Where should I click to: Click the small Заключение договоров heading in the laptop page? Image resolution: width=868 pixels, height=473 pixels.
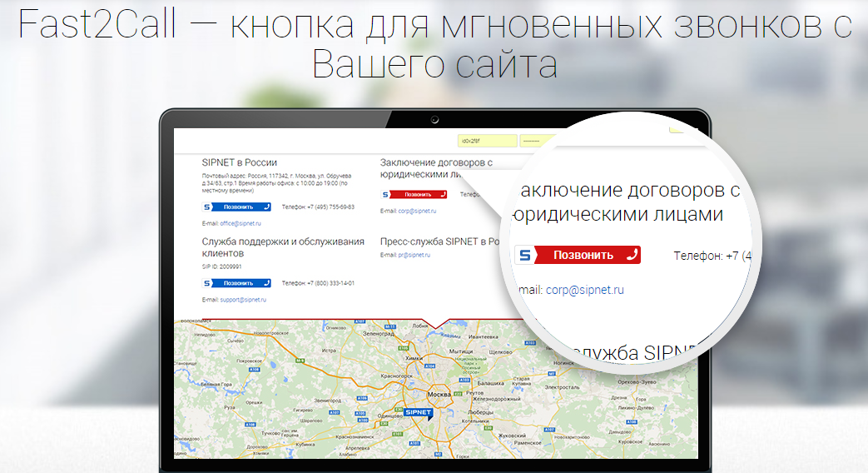[x=436, y=168]
